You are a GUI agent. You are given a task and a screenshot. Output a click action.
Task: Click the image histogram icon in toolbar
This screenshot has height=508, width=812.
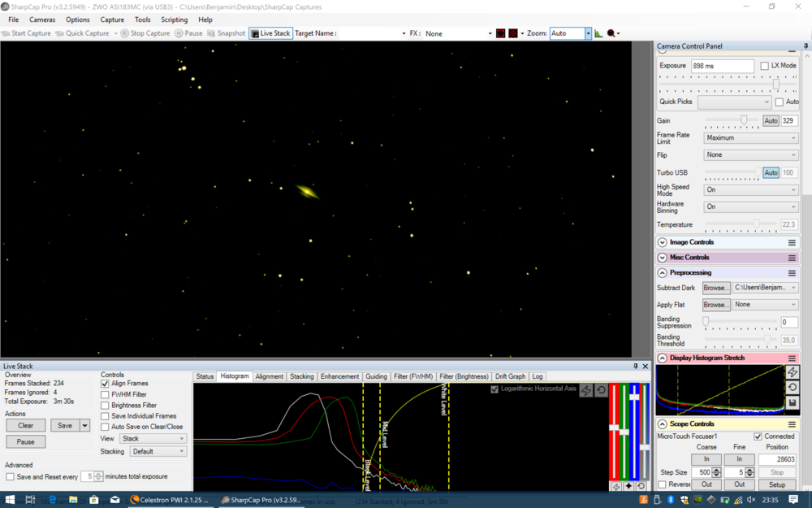(x=599, y=33)
